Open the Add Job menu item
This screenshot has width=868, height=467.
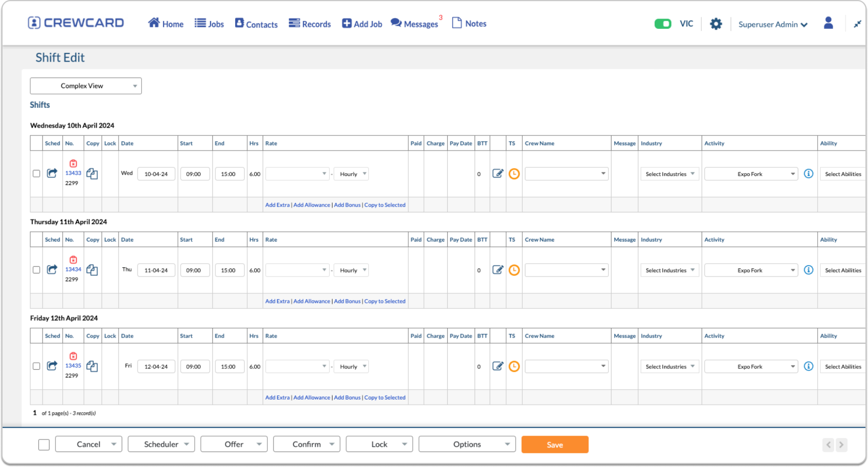(361, 24)
